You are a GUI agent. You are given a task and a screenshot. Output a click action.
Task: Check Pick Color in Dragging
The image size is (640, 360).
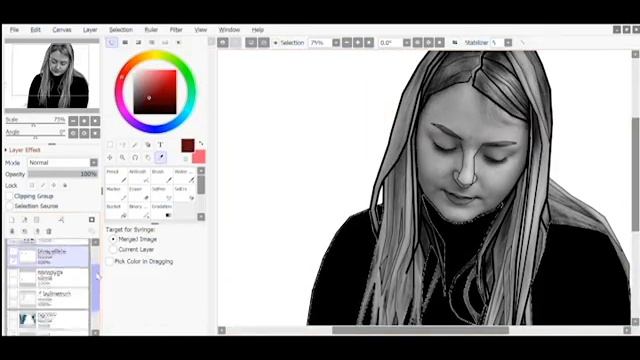click(x=109, y=262)
